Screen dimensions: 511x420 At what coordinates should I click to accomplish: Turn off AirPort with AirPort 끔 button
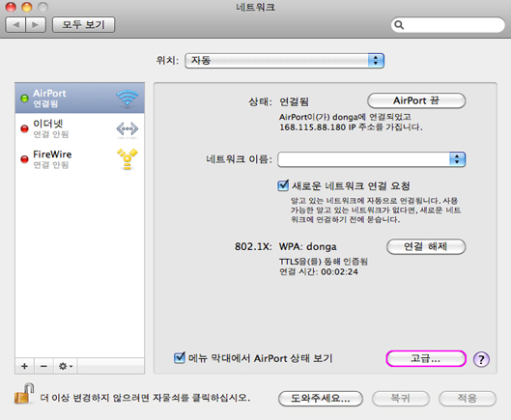pyautogui.click(x=416, y=100)
